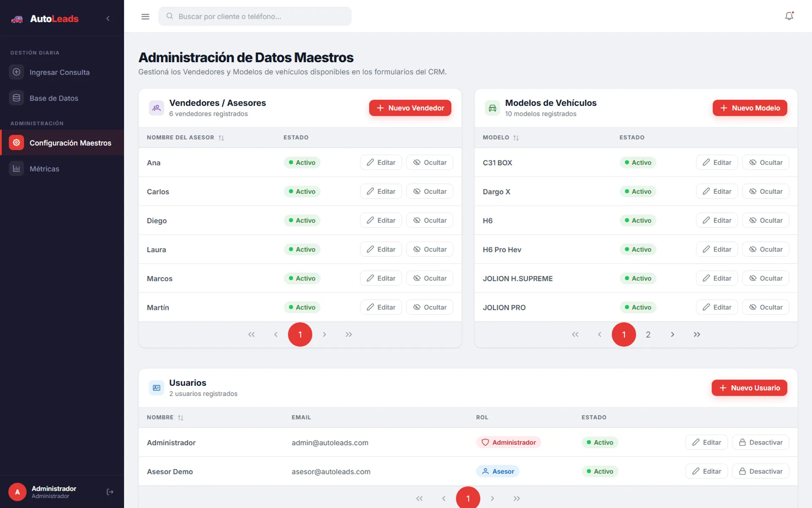
Task: Go to page 2 of vehicle models
Action: point(648,334)
